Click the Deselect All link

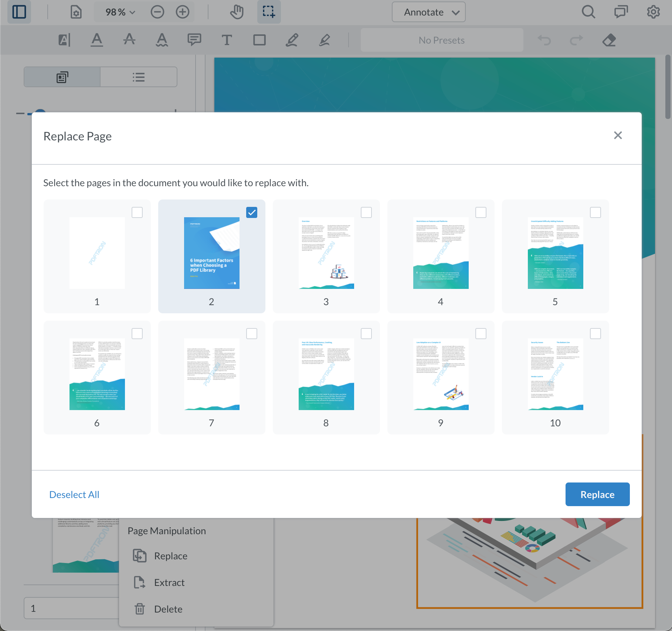point(74,494)
